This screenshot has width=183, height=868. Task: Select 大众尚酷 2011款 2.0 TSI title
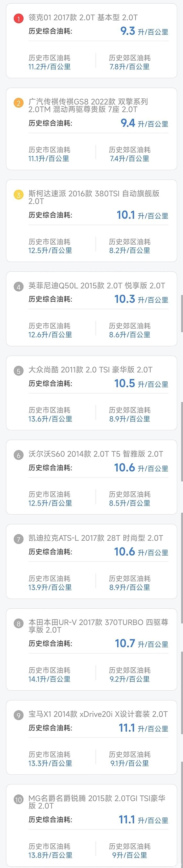click(90, 370)
